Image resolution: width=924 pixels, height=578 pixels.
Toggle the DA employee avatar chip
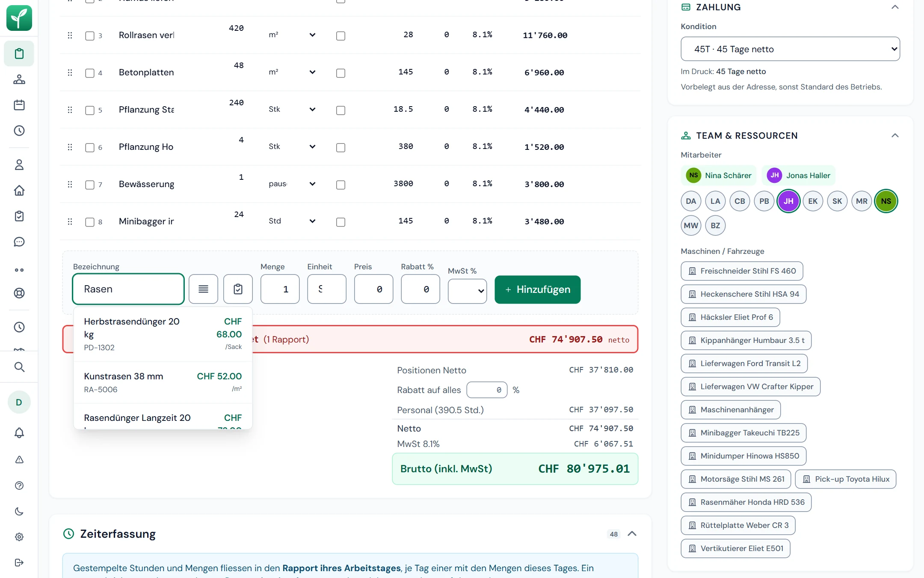coord(691,201)
